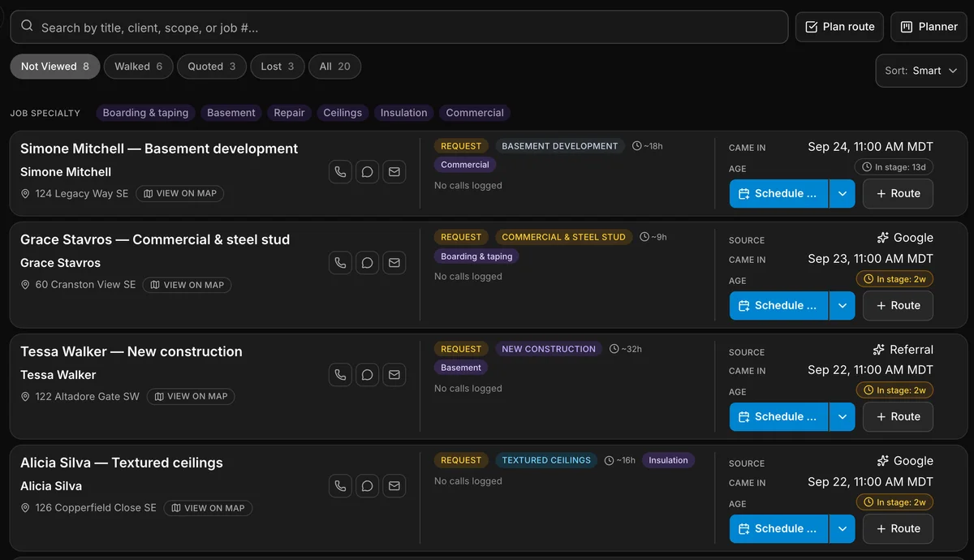
Task: Expand schedule options for Simone Mitchell
Action: pos(842,194)
